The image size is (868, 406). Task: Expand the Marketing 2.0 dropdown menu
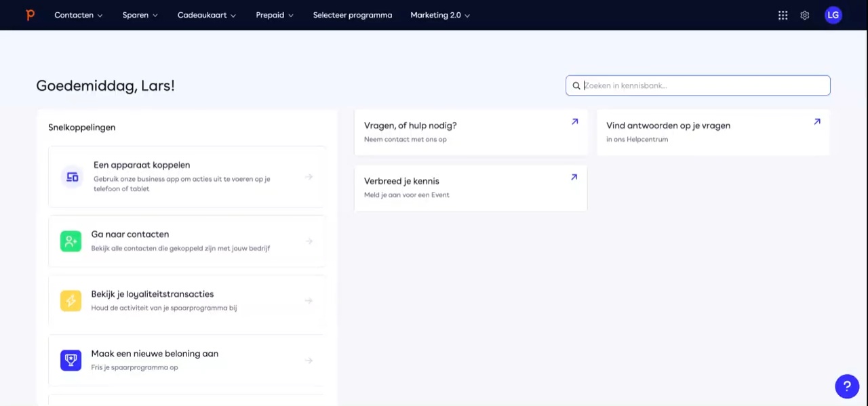pos(440,15)
